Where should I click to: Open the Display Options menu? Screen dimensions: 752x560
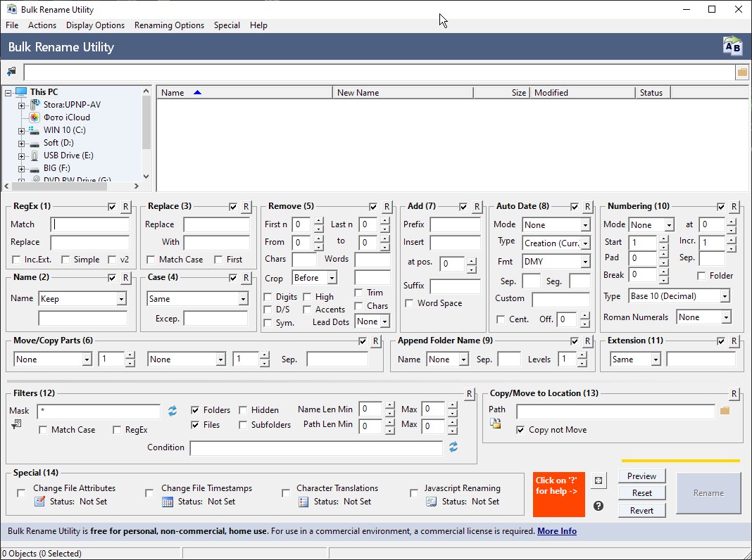pyautogui.click(x=96, y=25)
